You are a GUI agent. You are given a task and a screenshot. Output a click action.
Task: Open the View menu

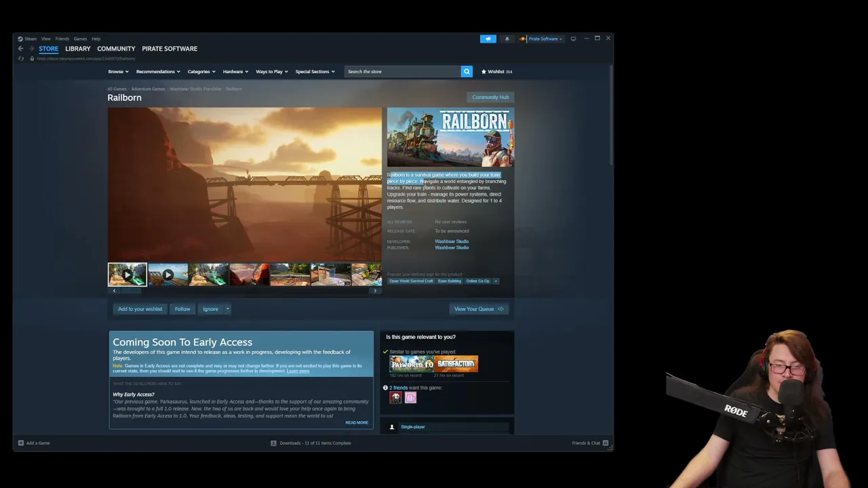[45, 39]
